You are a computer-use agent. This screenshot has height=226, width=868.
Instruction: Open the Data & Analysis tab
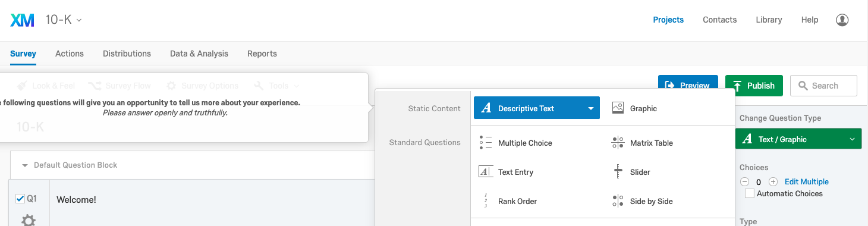tap(199, 54)
